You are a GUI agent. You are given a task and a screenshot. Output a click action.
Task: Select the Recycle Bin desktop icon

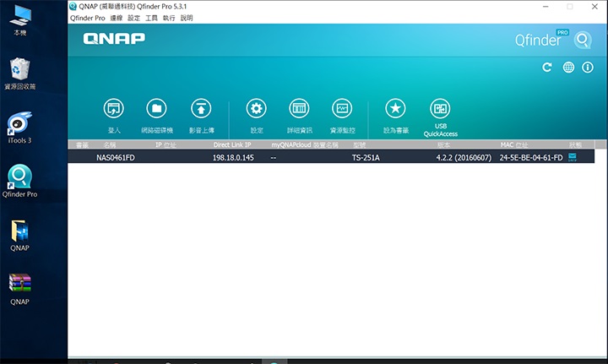tap(19, 73)
